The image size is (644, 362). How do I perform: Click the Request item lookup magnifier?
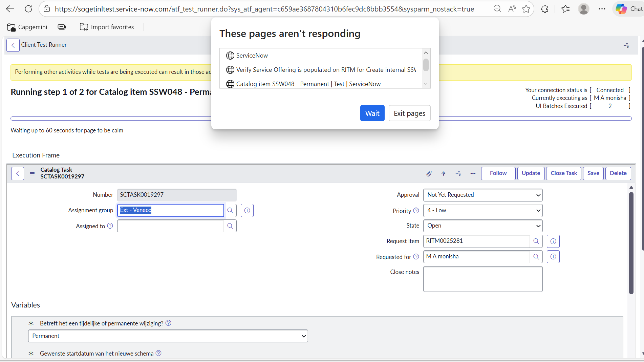(536, 241)
